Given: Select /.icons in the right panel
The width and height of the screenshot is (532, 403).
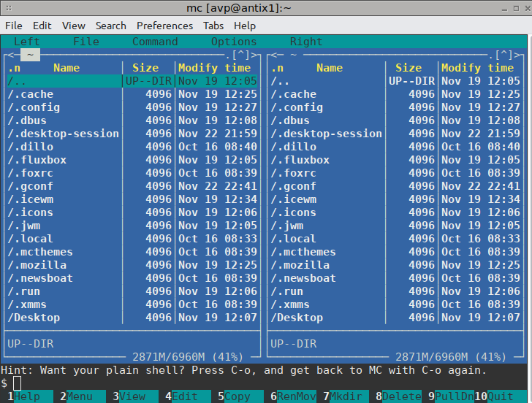Looking at the screenshot, I should coord(395,212).
